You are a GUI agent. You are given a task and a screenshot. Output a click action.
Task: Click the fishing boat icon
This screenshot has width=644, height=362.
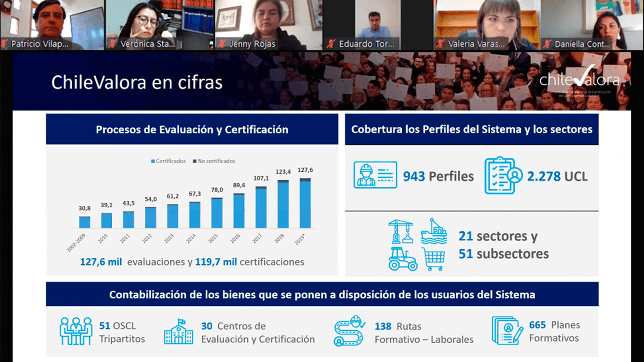pos(433,231)
